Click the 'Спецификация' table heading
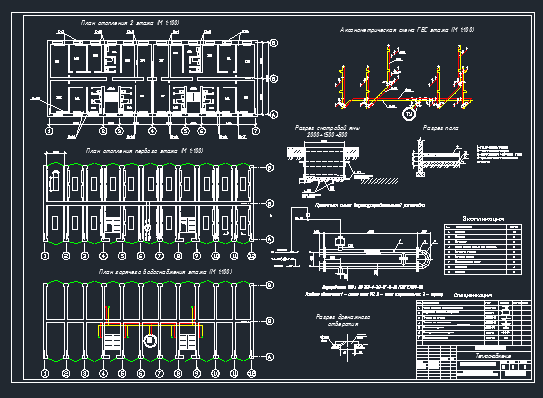This screenshot has height=398, width=543. (473, 295)
